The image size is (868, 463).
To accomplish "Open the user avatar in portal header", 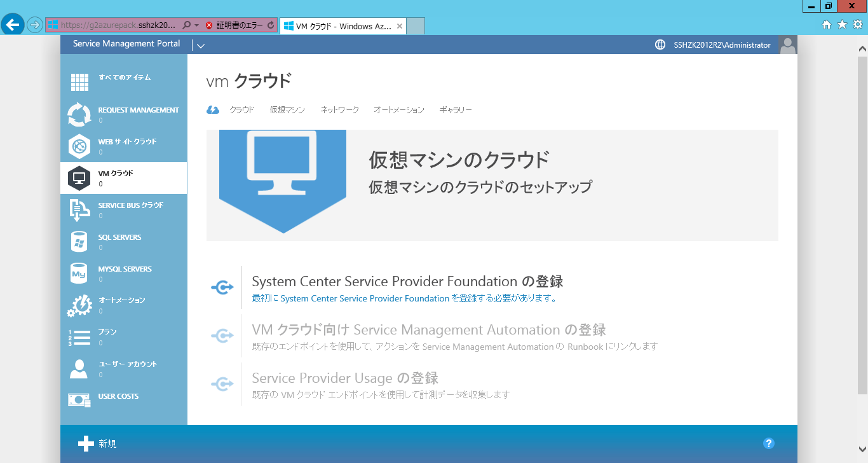I will click(788, 45).
